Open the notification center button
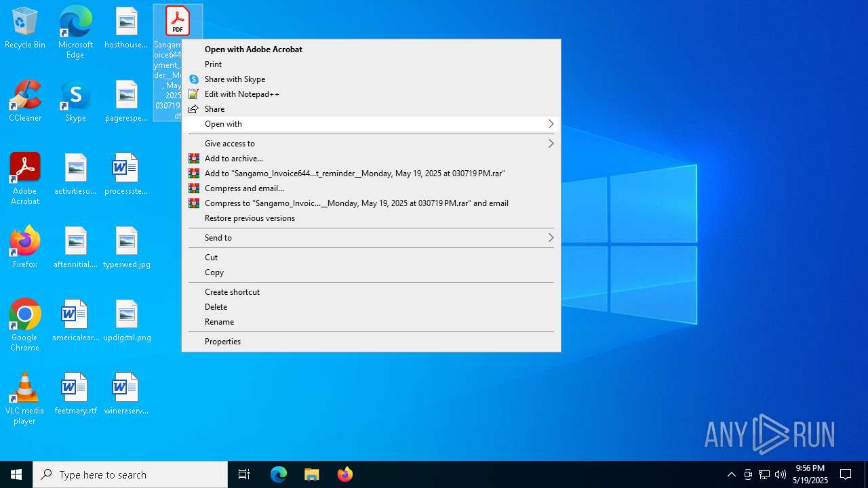The height and width of the screenshot is (488, 868). [x=846, y=474]
